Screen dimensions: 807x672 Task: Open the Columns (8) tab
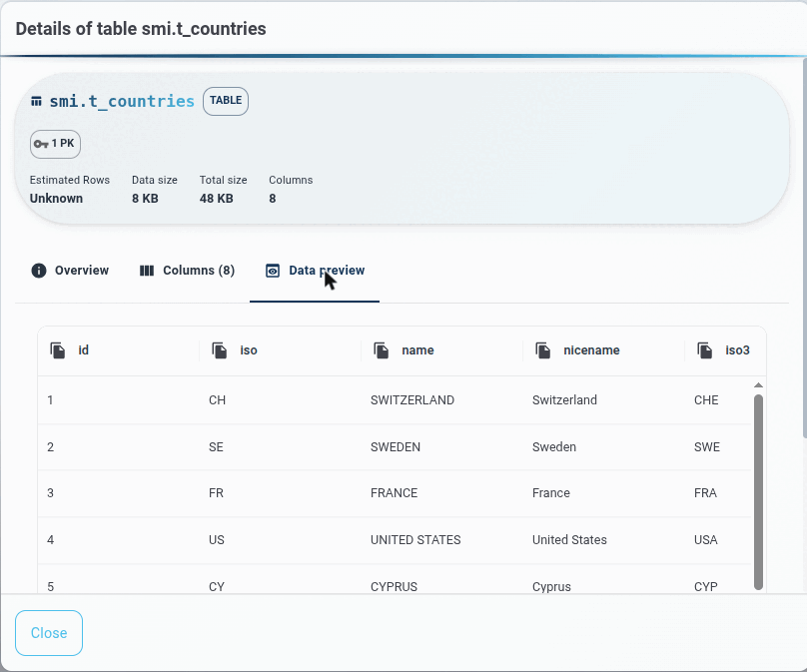(187, 271)
